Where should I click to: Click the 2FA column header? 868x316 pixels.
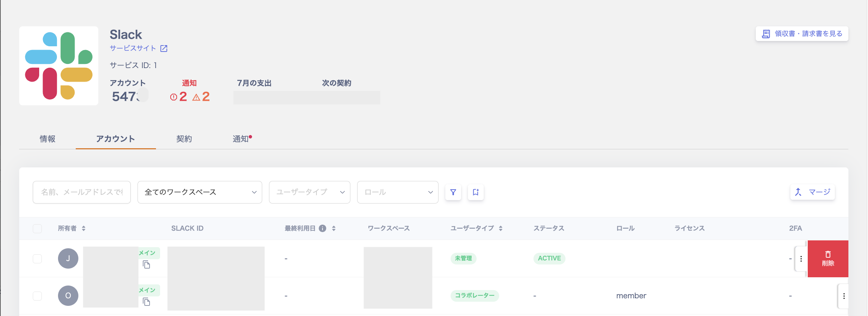796,228
